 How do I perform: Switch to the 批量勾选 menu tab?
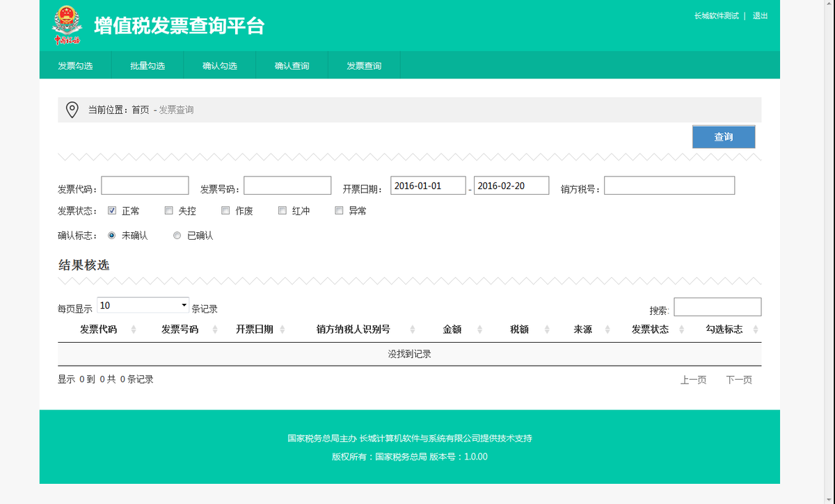tap(147, 65)
